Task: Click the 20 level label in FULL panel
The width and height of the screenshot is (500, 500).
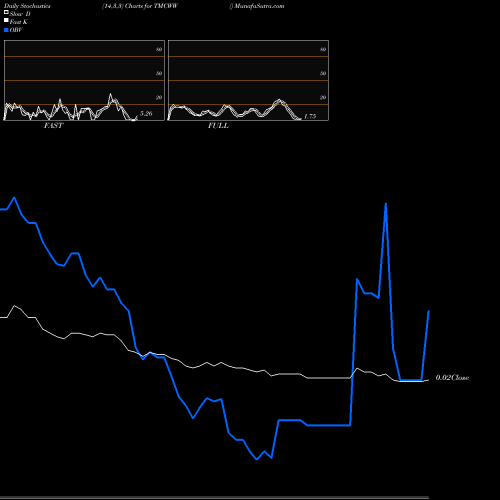Action: (x=323, y=97)
